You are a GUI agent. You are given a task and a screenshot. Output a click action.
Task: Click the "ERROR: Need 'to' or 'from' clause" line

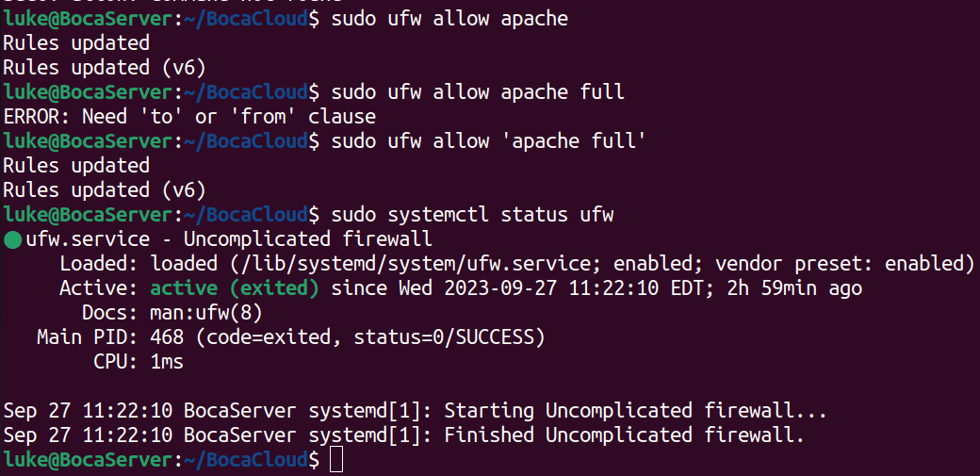pos(189,117)
